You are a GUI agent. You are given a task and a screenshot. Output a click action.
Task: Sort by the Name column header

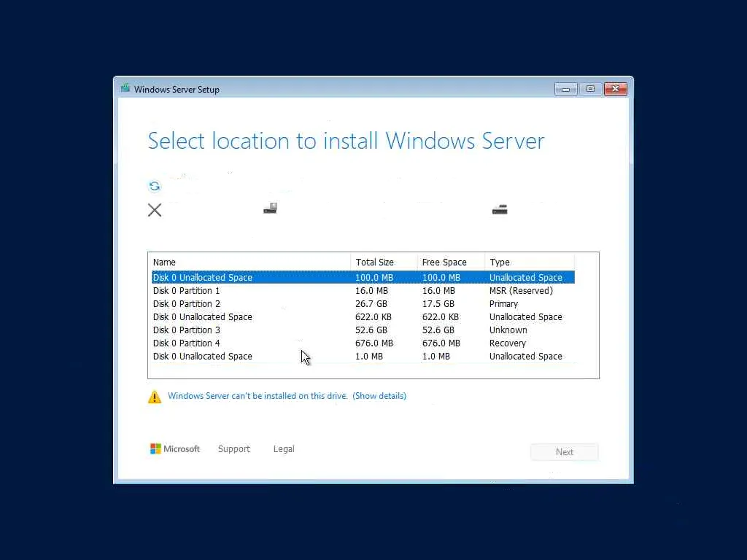pyautogui.click(x=249, y=262)
